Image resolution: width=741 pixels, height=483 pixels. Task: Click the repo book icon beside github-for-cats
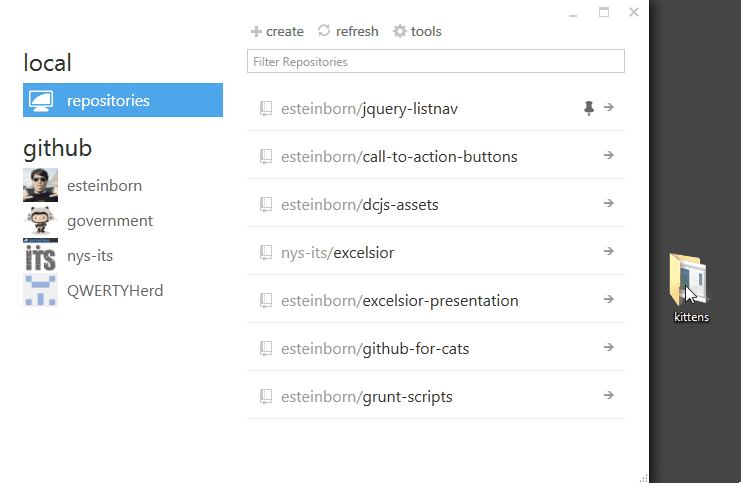click(x=266, y=349)
